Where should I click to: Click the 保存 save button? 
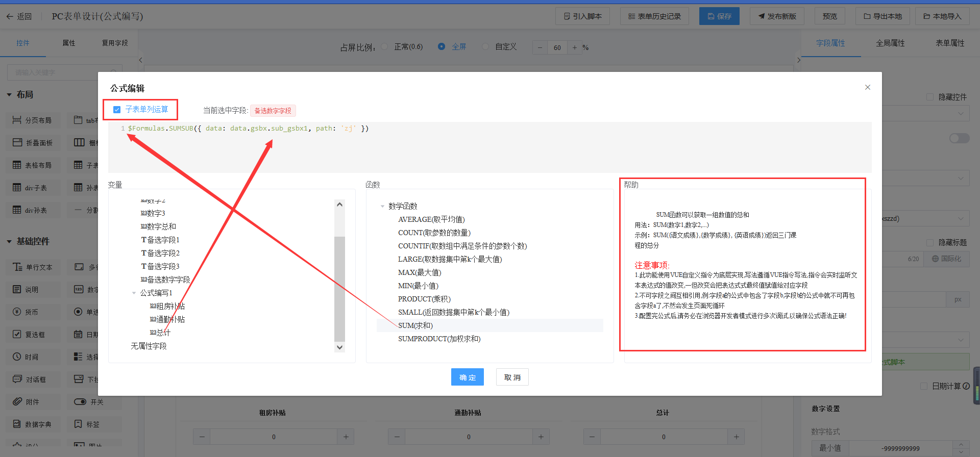719,16
